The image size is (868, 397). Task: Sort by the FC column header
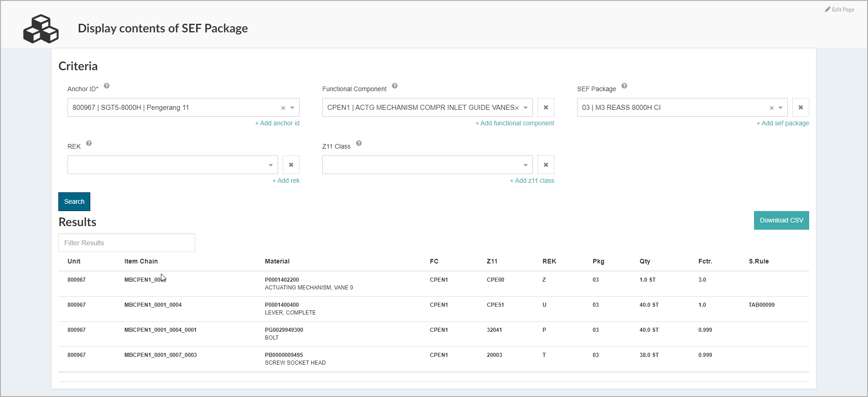[434, 261]
